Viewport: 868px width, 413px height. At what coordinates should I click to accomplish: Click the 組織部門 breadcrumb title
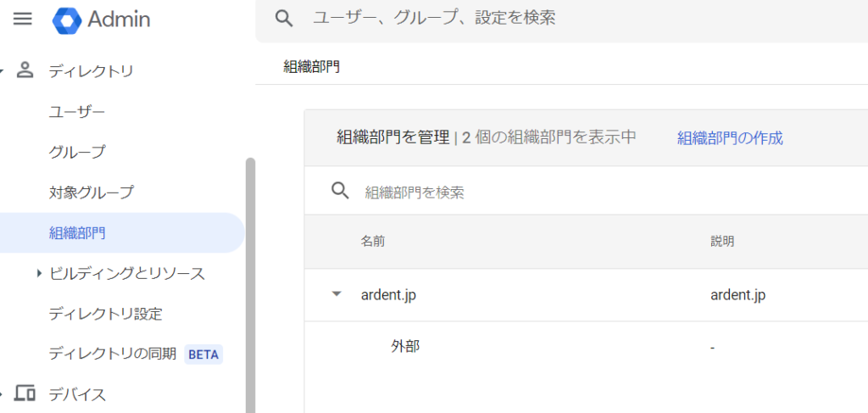pyautogui.click(x=311, y=66)
